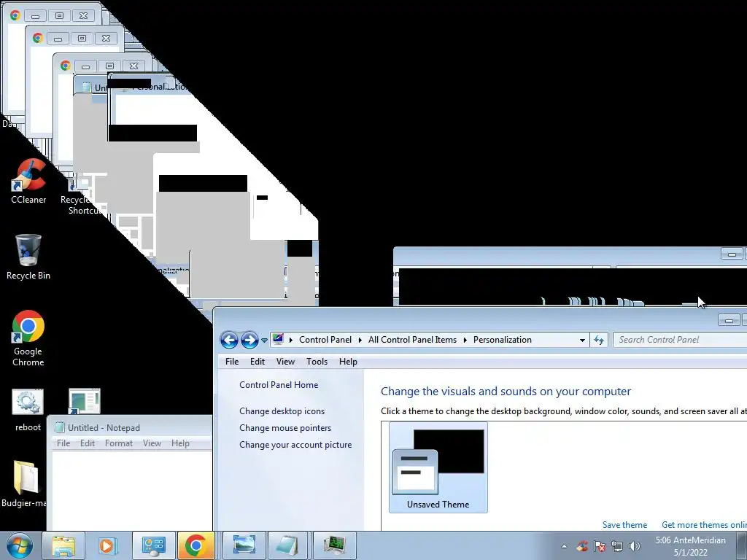Expand the address bar history dropdown
Viewport: 747px width, 560px height.
coord(582,340)
